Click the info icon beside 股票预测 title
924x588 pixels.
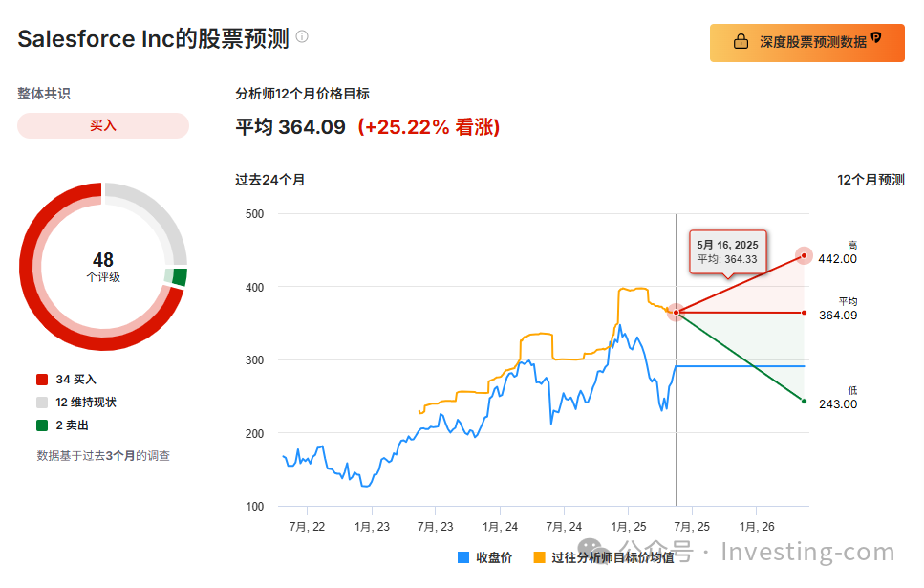tap(302, 36)
